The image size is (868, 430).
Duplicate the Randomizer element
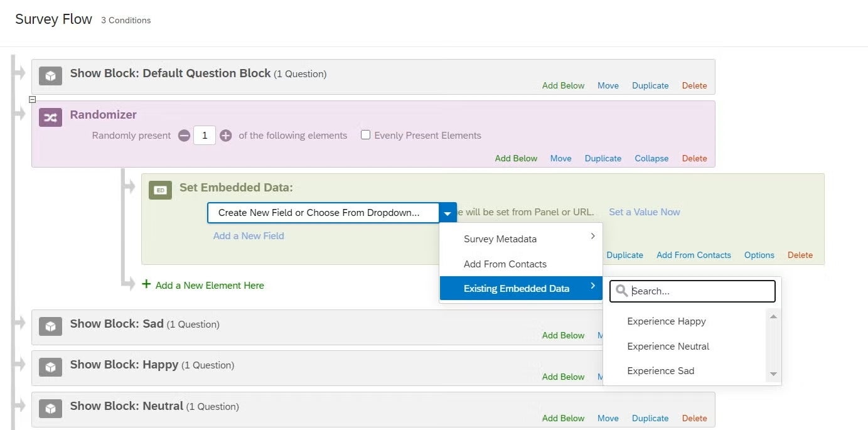point(603,158)
